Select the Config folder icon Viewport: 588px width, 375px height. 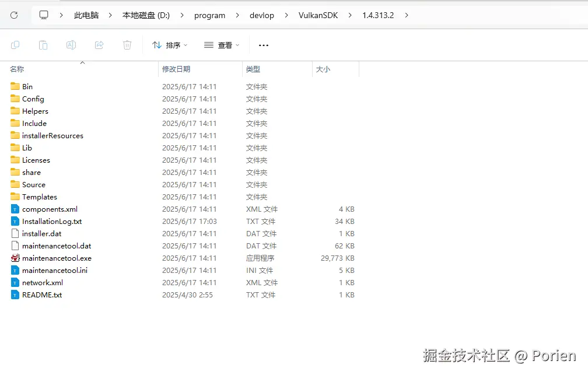[15, 99]
